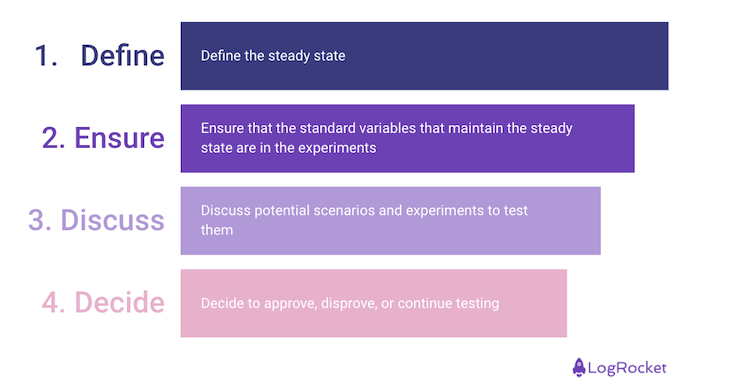Image resolution: width=730 pixels, height=385 pixels.
Task: Click the '1. Define' heading
Action: coord(100,55)
